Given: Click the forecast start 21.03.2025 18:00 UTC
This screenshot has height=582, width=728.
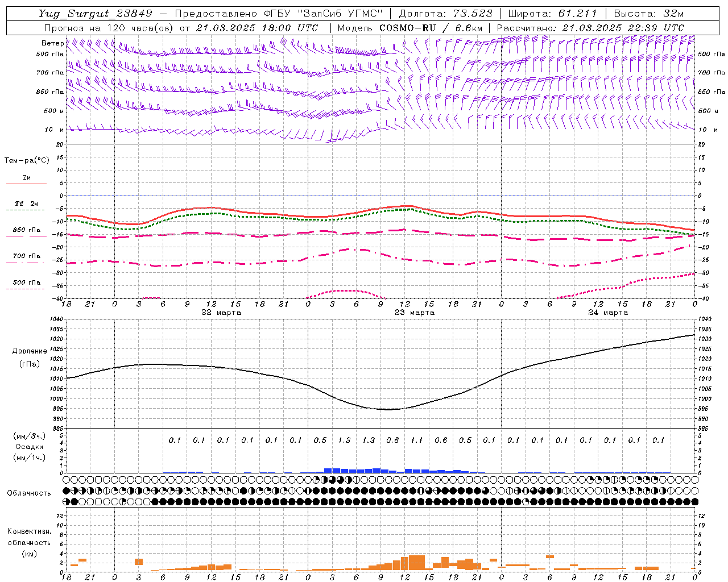Looking at the screenshot, I should (x=257, y=28).
